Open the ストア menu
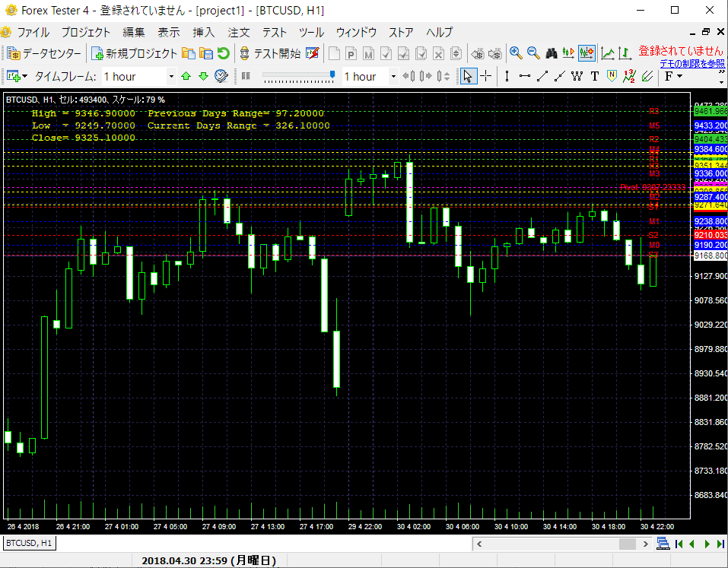 pos(401,32)
